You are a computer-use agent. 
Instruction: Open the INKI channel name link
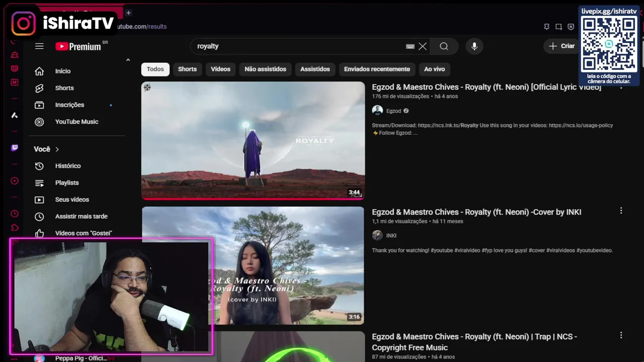pyautogui.click(x=391, y=236)
